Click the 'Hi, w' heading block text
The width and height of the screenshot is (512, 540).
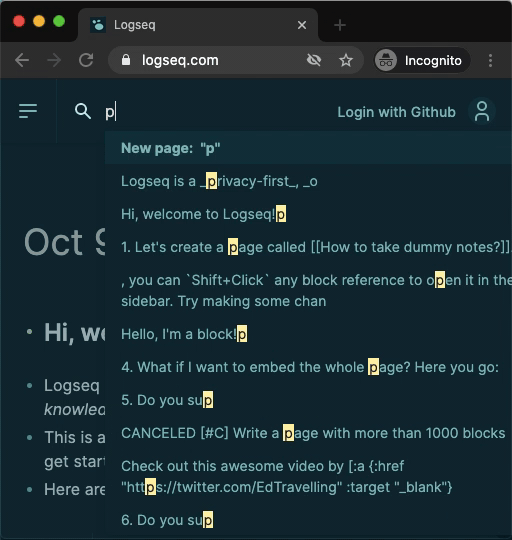[74, 333]
